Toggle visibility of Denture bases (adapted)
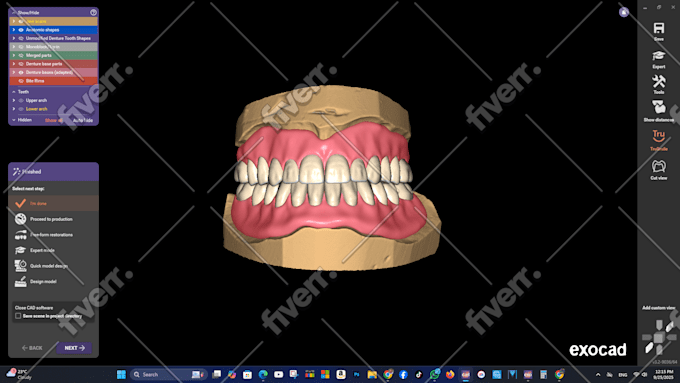This screenshot has height=383, width=680. 21,72
